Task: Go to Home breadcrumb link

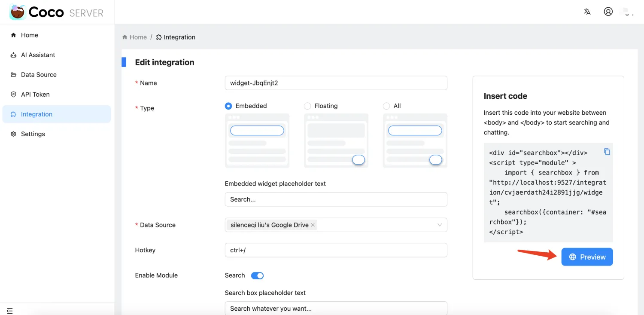Action: click(x=134, y=37)
